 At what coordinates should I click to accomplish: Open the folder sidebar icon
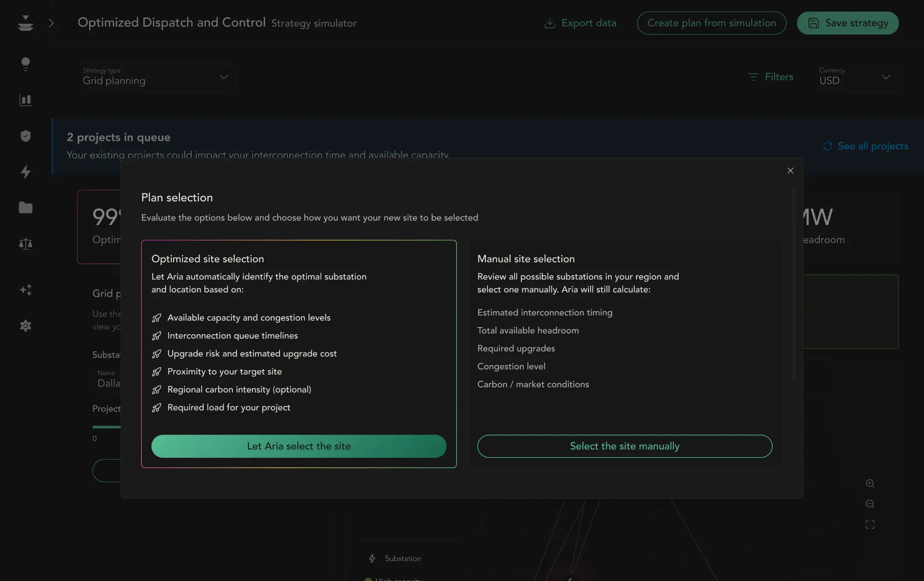tap(26, 208)
